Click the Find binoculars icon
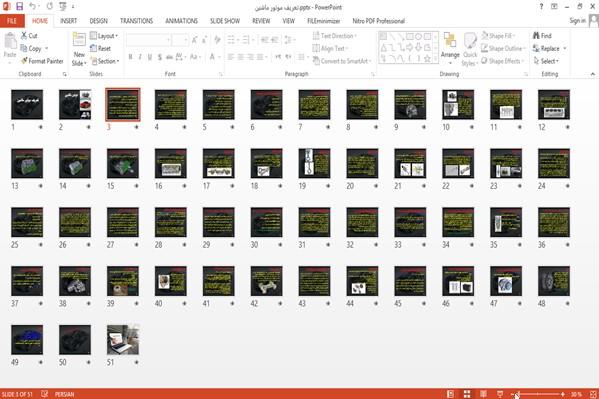 click(x=536, y=36)
